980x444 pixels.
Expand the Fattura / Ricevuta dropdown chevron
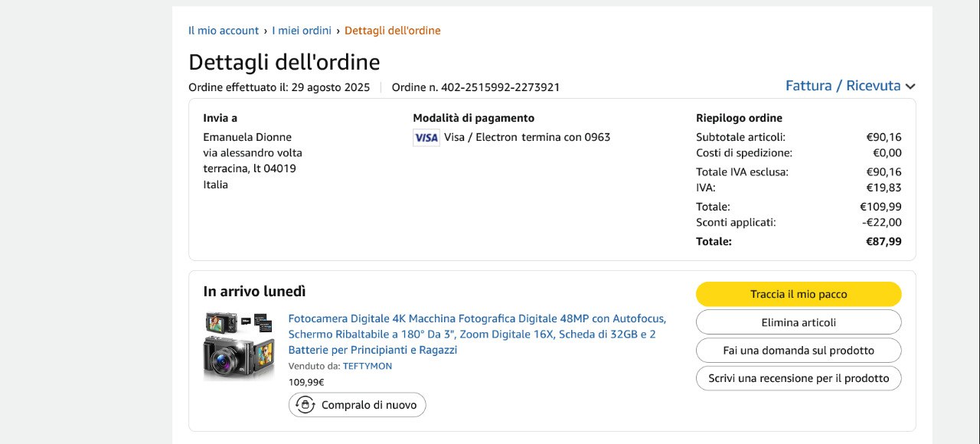[x=910, y=87]
